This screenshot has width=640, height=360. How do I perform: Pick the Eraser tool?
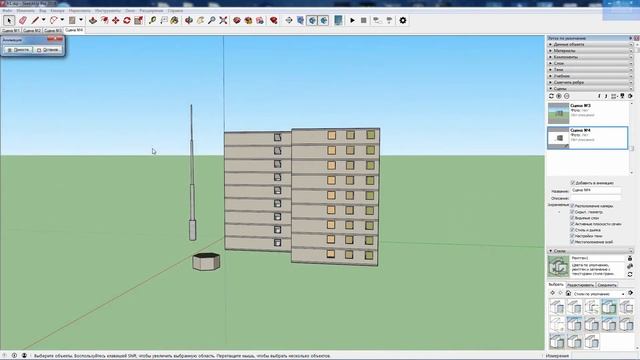pos(23,20)
